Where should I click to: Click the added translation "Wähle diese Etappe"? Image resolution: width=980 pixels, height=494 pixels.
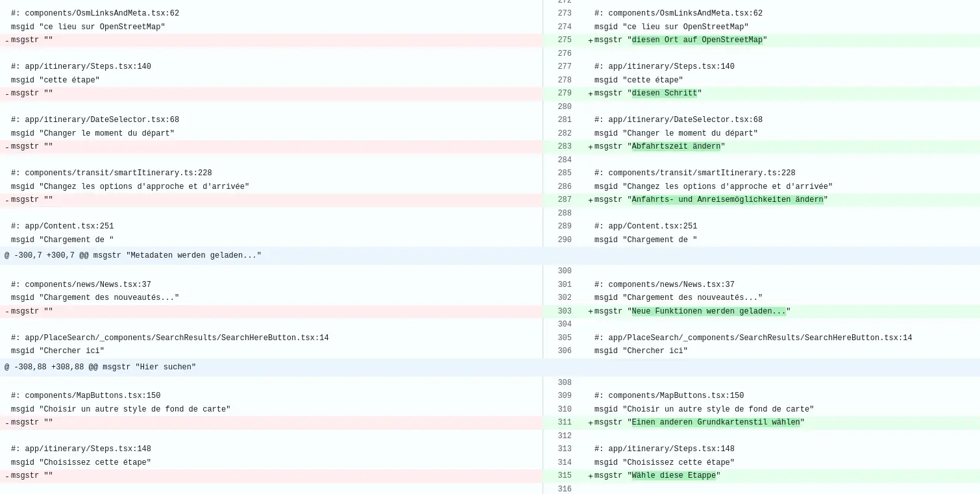(x=673, y=476)
